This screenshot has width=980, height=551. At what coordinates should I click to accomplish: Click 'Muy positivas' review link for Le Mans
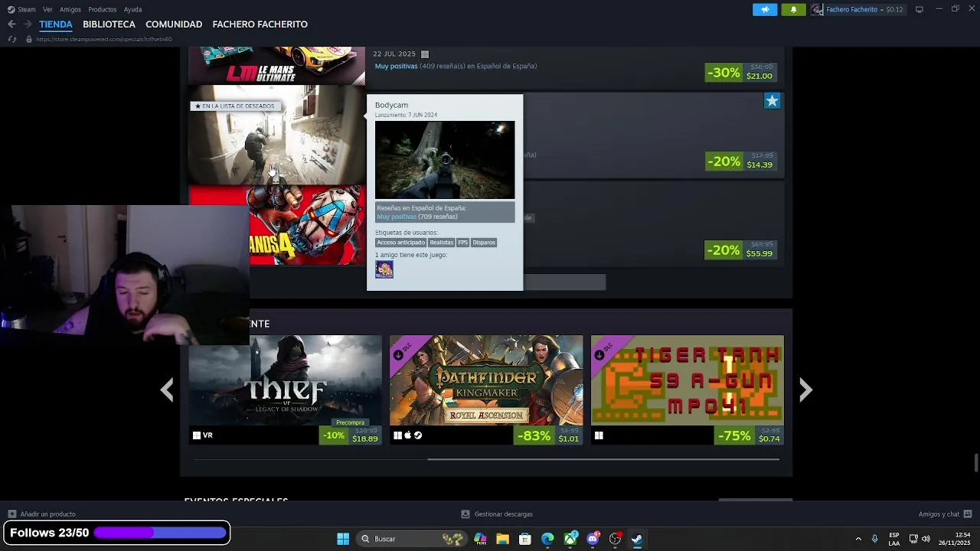(x=396, y=66)
